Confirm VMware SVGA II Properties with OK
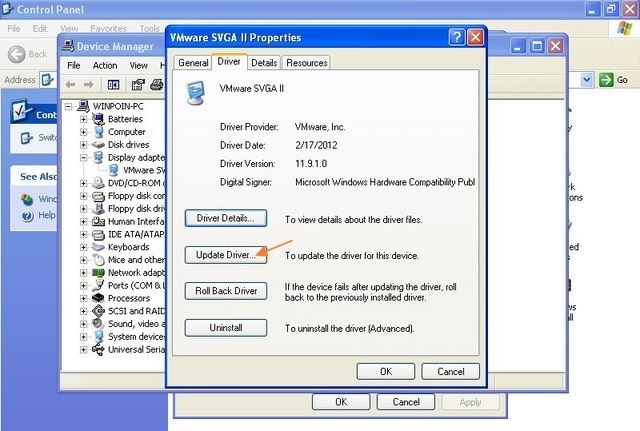 click(386, 371)
